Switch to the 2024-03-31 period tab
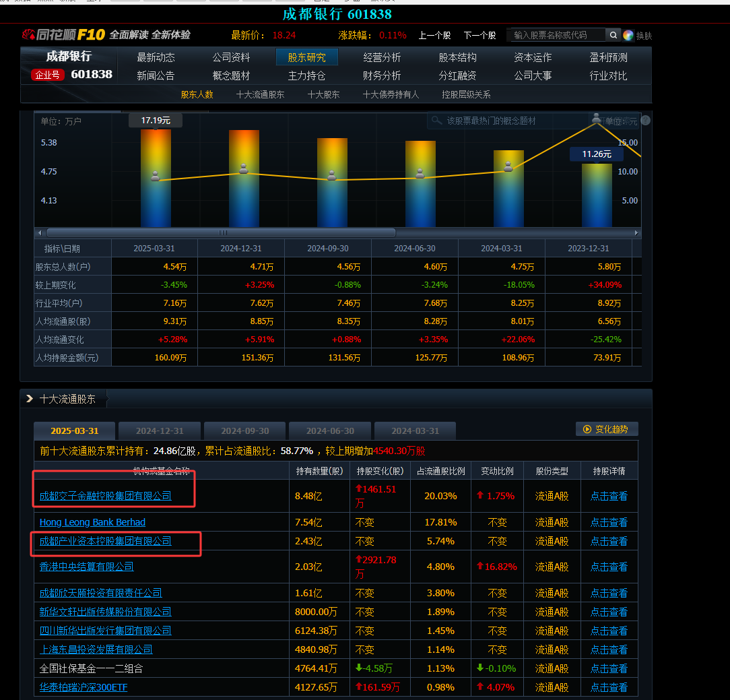The width and height of the screenshot is (730, 700). click(416, 431)
